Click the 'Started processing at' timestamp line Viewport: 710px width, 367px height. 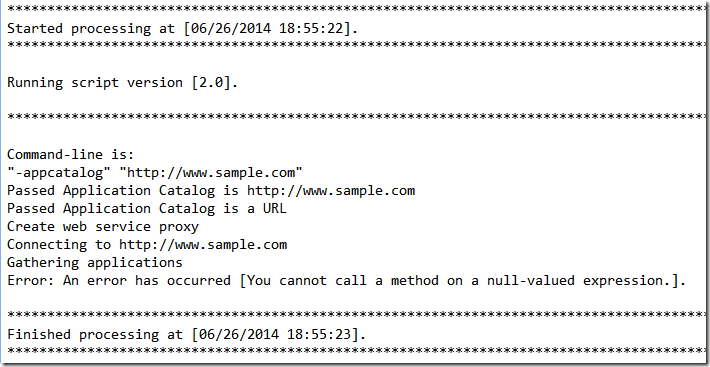182,29
